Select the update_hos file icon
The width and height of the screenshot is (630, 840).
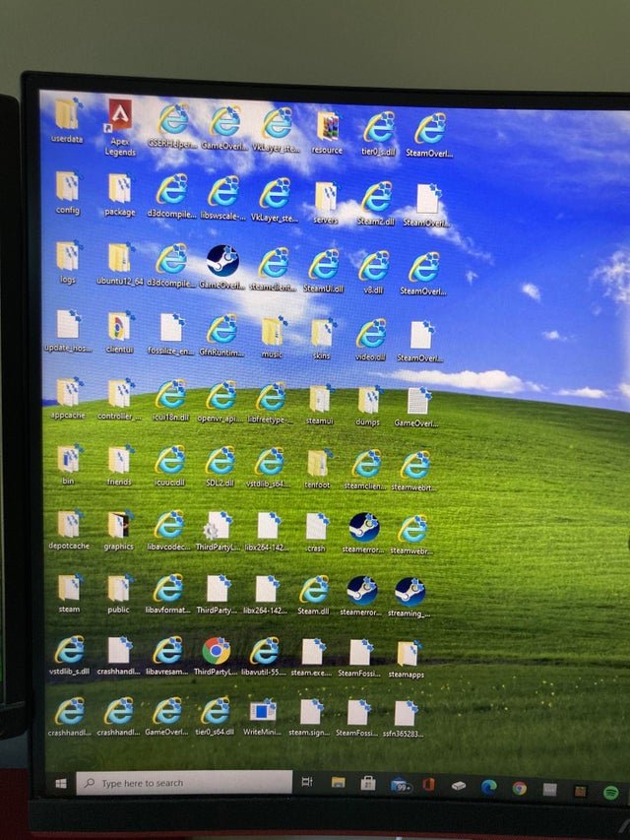tap(68, 325)
